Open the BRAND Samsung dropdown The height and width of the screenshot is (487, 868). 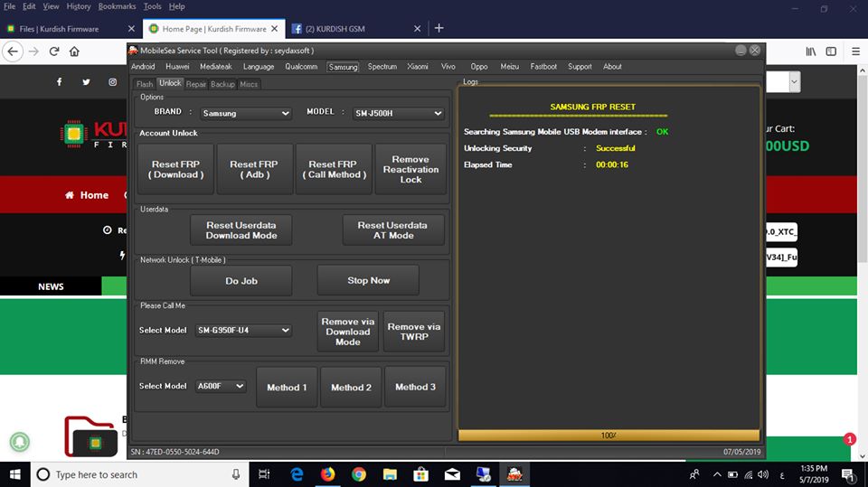[x=246, y=113]
